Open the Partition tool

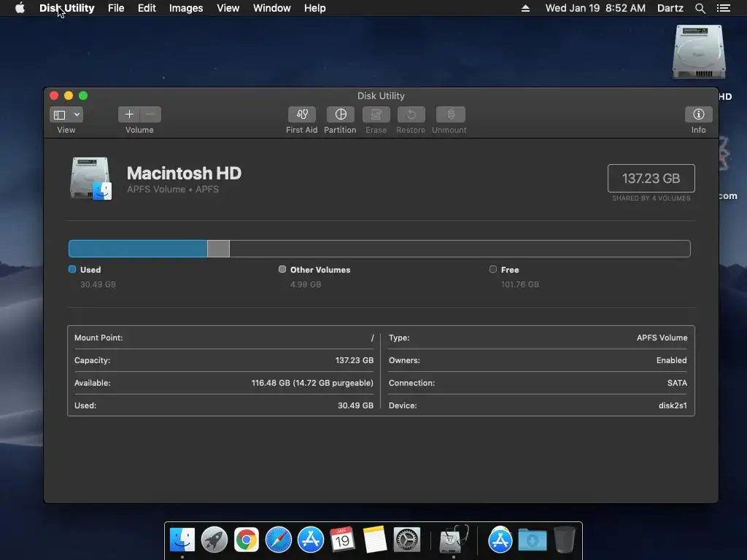pyautogui.click(x=340, y=114)
